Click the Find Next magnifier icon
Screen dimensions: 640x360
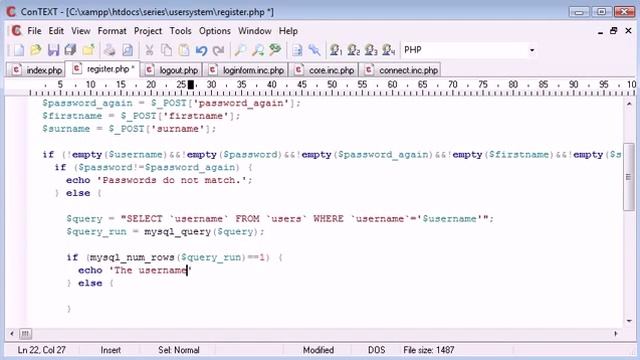pos(258,50)
